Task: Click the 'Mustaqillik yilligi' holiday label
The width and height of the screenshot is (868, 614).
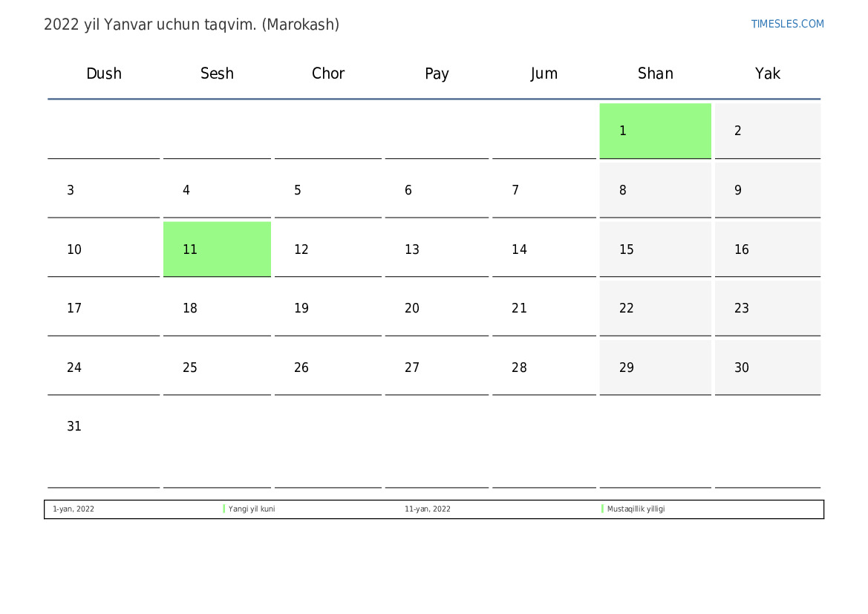Action: pos(636,509)
